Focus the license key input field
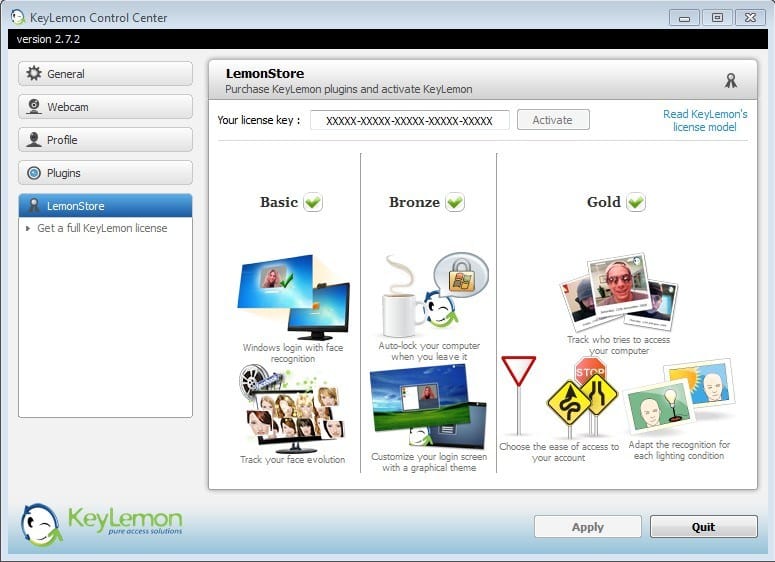Image resolution: width=775 pixels, height=562 pixels. click(409, 120)
